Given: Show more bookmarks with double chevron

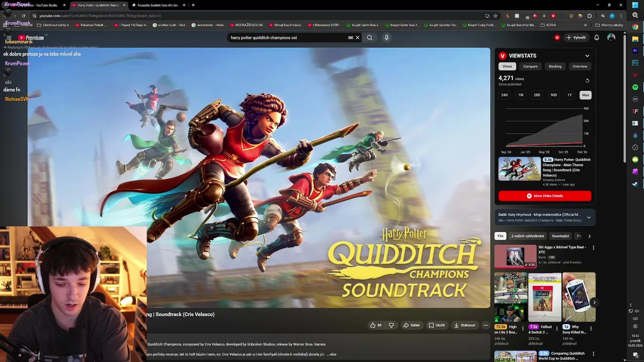Looking at the screenshot, I should click(585, 25).
